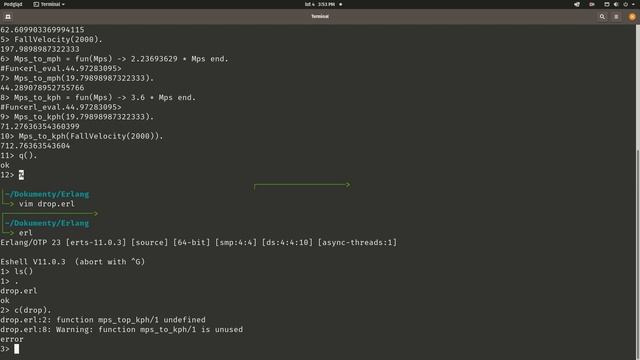Open the clock and calendar showing 3:53 PM
This screenshot has width=640, height=360.
(320, 4)
